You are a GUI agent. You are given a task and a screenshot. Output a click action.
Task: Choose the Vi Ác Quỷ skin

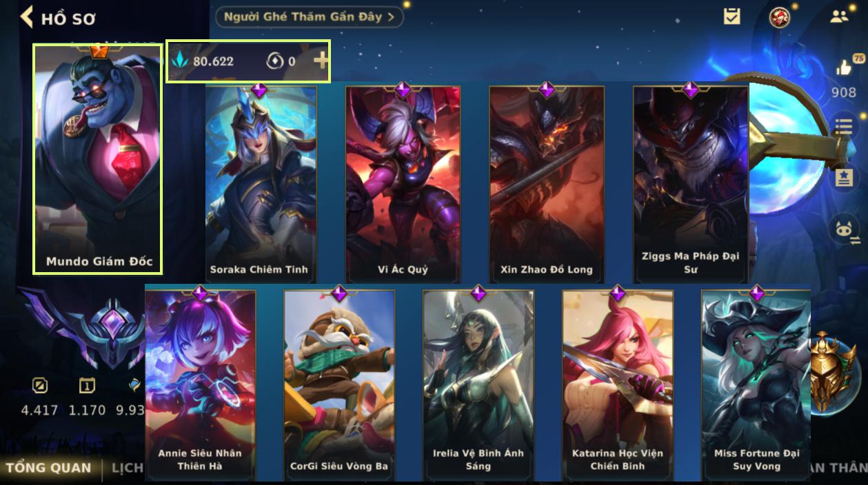[x=403, y=183]
